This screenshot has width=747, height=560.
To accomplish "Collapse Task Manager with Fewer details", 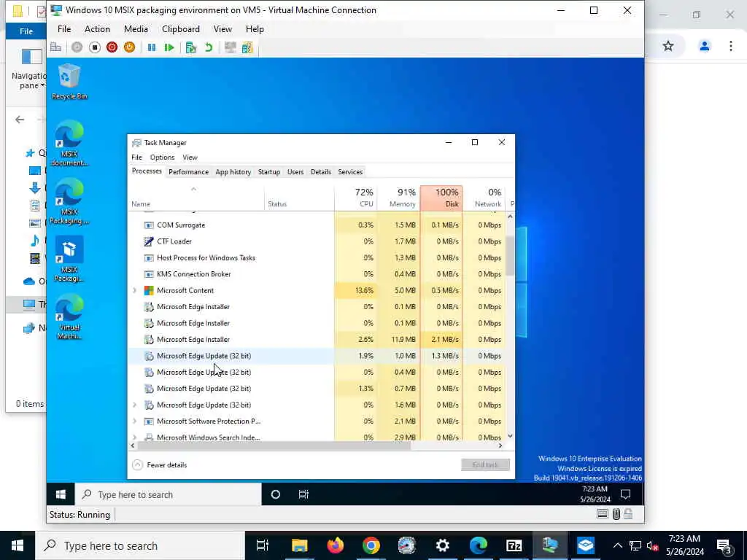I will point(160,464).
